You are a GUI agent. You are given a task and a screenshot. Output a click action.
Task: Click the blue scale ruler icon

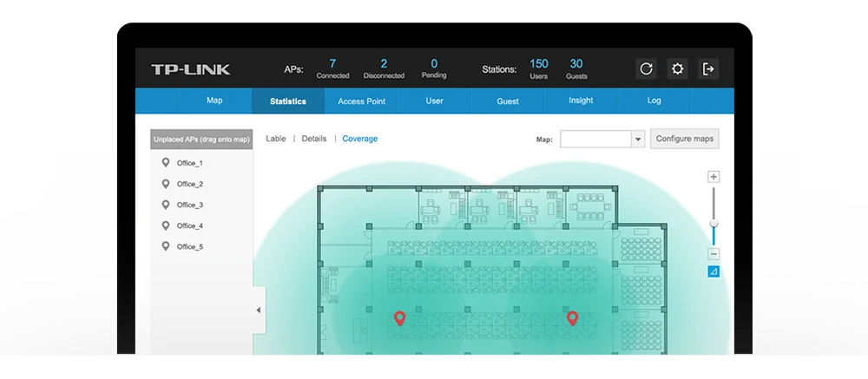coord(713,271)
